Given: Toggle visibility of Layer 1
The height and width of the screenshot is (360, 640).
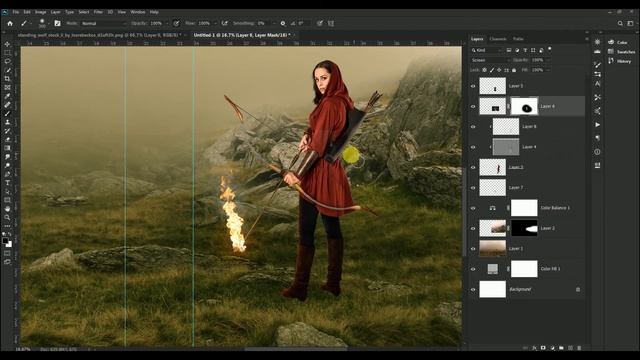Looking at the screenshot, I should (473, 249).
